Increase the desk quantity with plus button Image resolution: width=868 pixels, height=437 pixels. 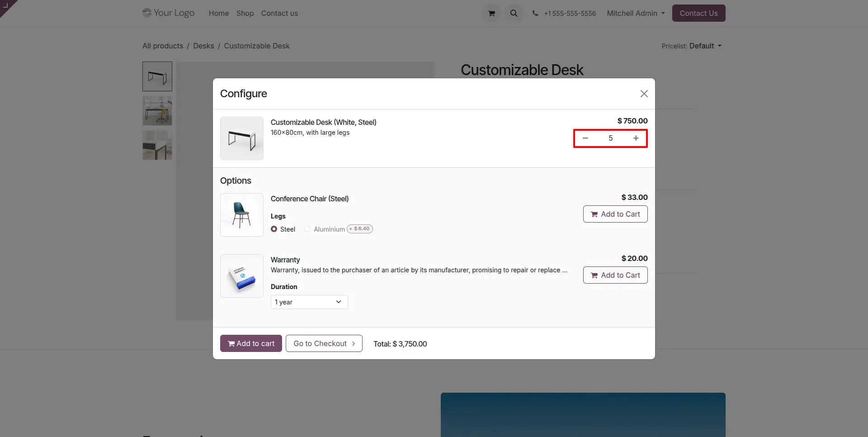click(x=636, y=138)
